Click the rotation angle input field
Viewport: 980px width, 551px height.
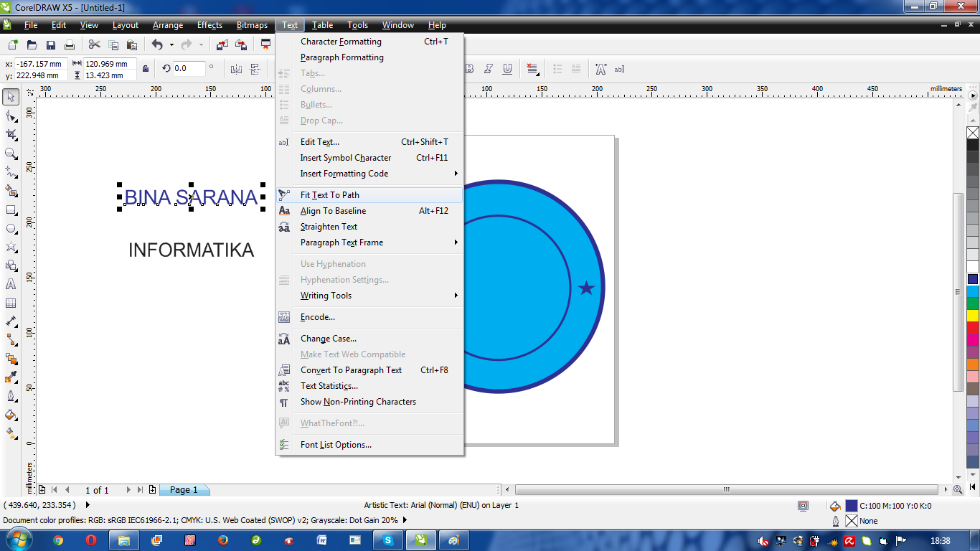(x=189, y=69)
